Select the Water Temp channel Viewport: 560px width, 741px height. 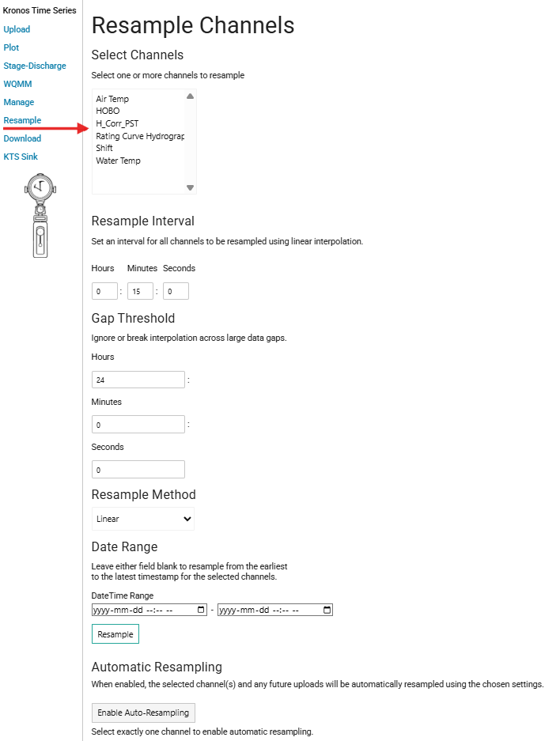[118, 161]
